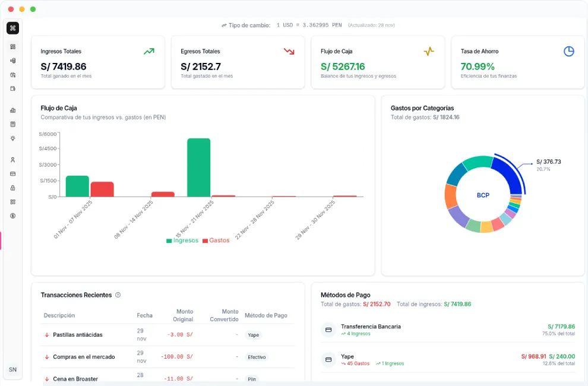
Task: Open the security lock icon
Action: (12, 188)
